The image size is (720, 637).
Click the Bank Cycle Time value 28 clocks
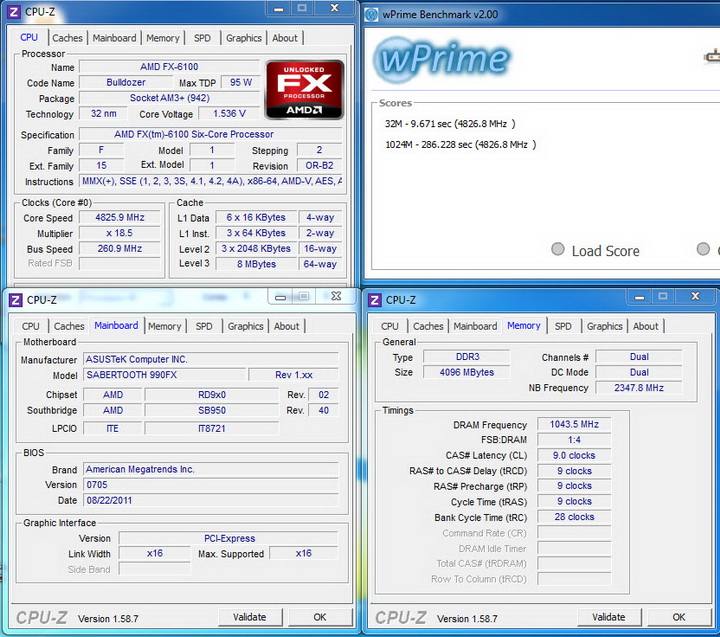pyautogui.click(x=574, y=517)
